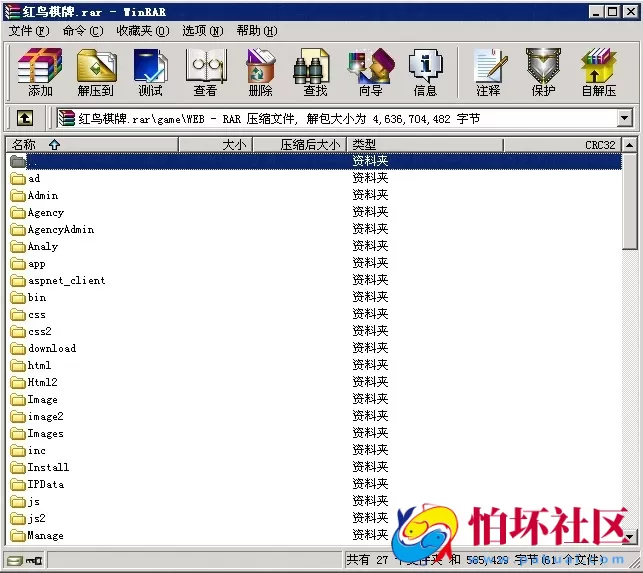Launch the Wizard (向导) icon
643x573 pixels.
[371, 73]
